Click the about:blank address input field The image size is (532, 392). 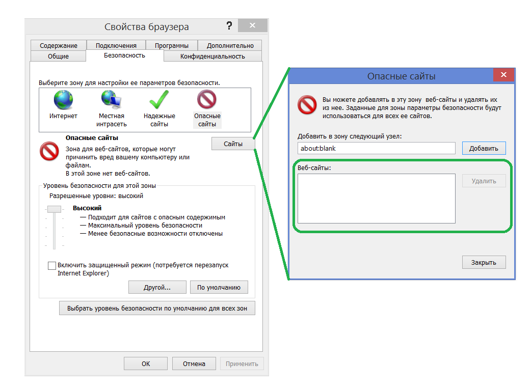pos(376,148)
